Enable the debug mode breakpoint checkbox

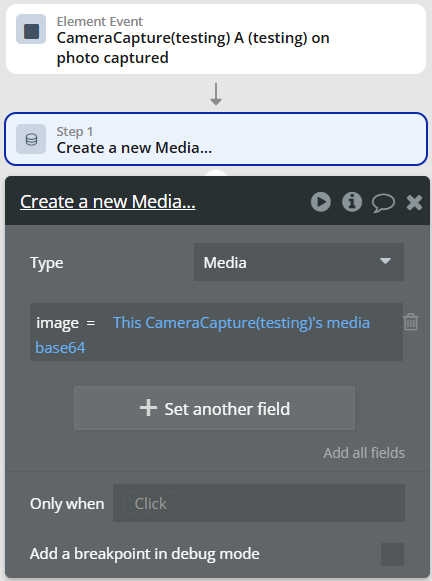click(x=392, y=554)
